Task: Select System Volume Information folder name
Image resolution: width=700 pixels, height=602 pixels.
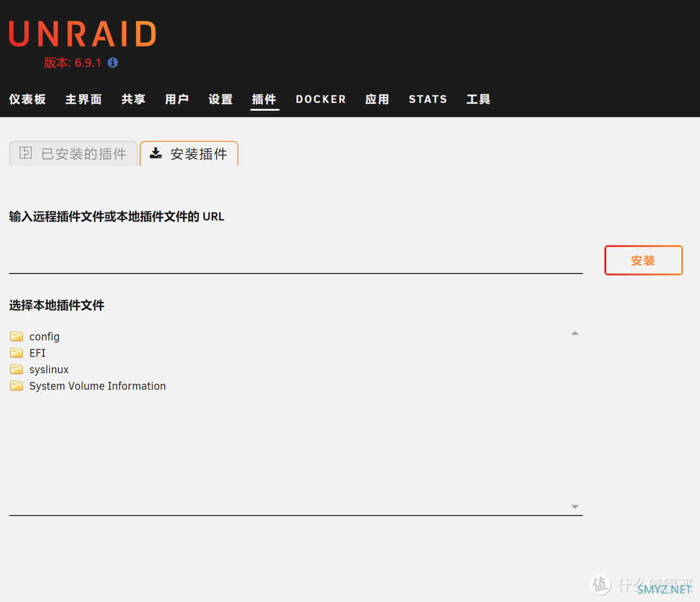Action: click(x=97, y=386)
